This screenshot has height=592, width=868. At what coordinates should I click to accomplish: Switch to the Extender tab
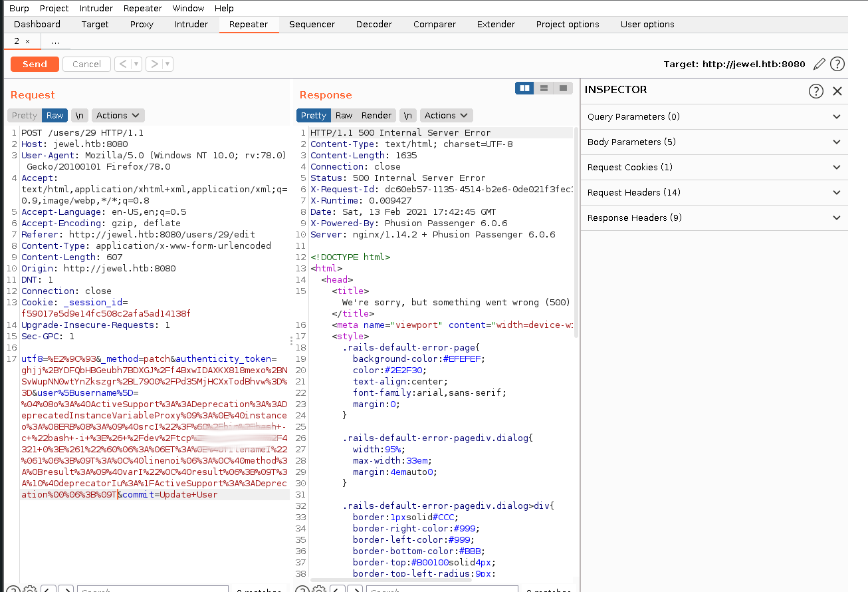[496, 24]
